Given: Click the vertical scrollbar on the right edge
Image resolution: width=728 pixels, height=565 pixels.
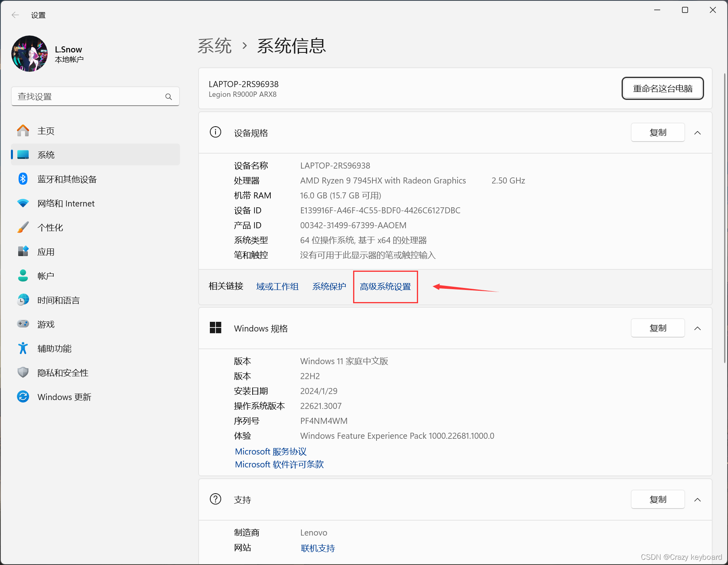Looking at the screenshot, I should [x=725, y=218].
